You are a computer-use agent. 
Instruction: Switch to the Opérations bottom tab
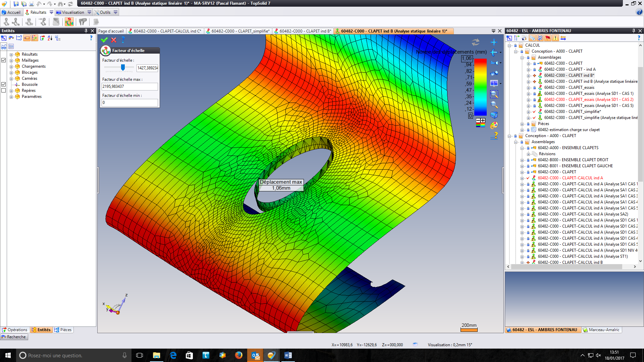15,330
